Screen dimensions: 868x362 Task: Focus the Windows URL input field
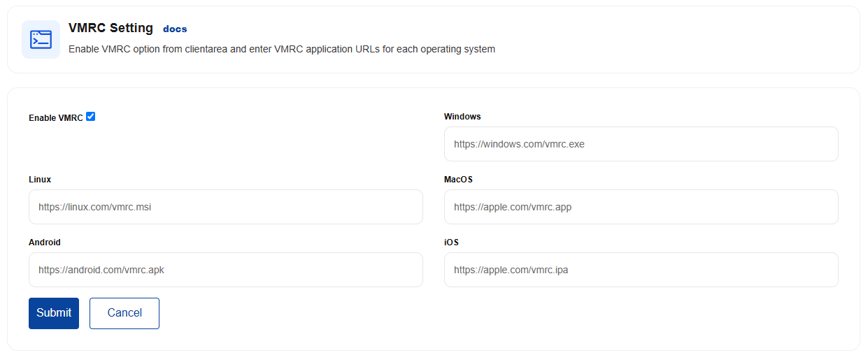(641, 144)
